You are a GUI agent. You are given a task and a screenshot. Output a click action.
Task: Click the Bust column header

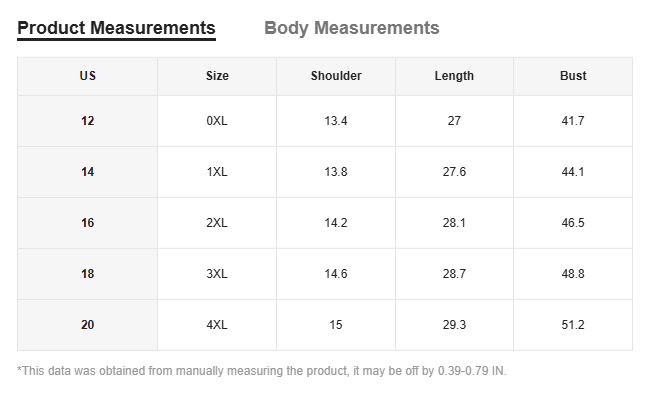(573, 76)
